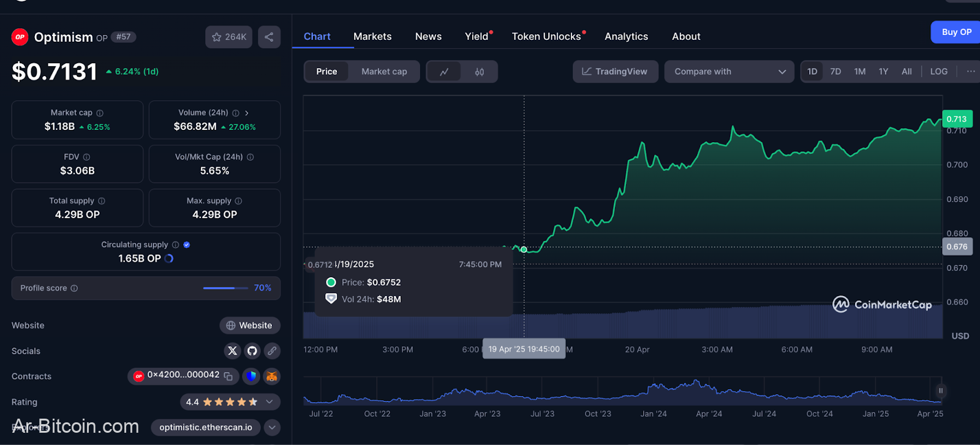Toggle the LOG scale option

coord(938,72)
